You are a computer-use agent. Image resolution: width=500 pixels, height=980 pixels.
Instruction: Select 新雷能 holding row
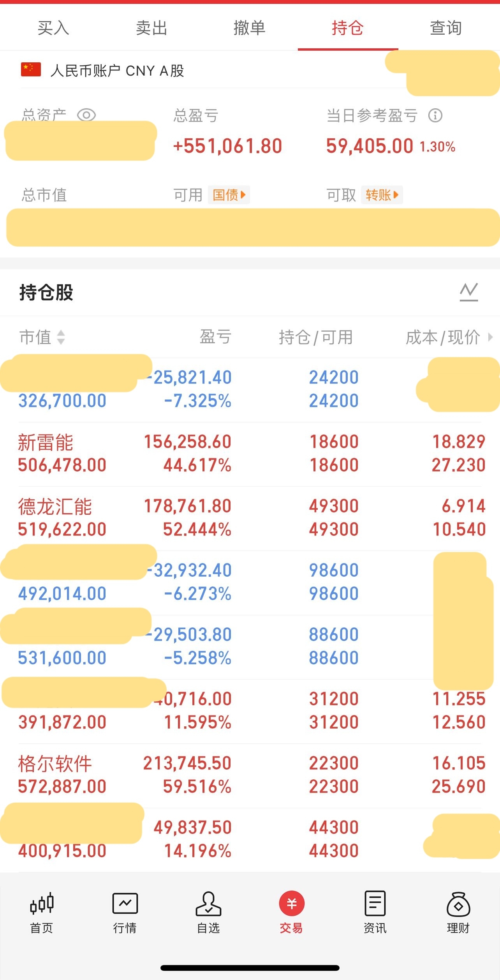click(249, 454)
